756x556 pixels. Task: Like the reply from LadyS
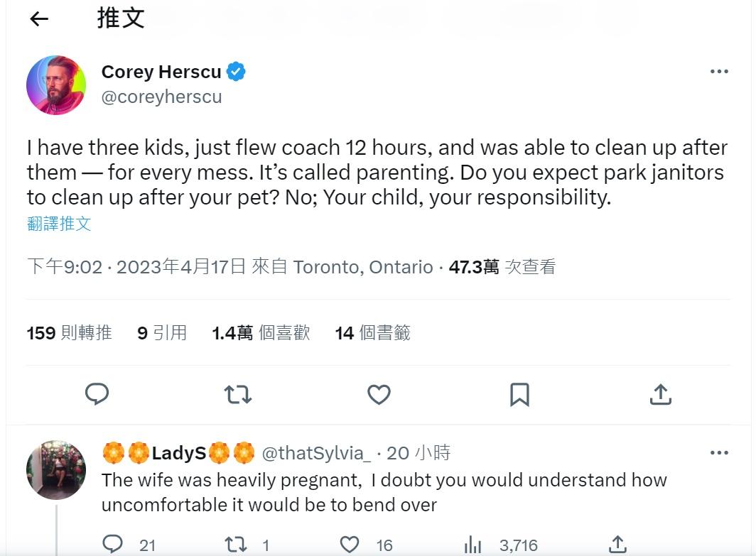click(350, 545)
